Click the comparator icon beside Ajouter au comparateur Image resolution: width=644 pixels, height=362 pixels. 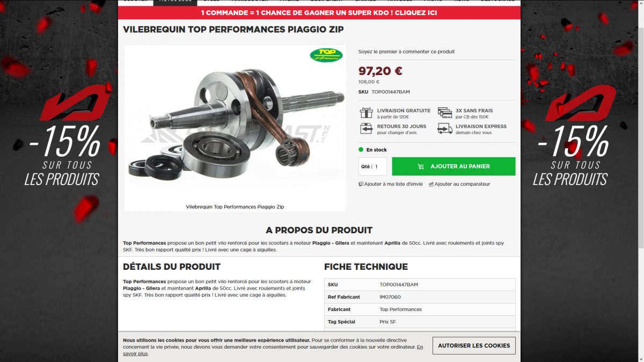431,184
